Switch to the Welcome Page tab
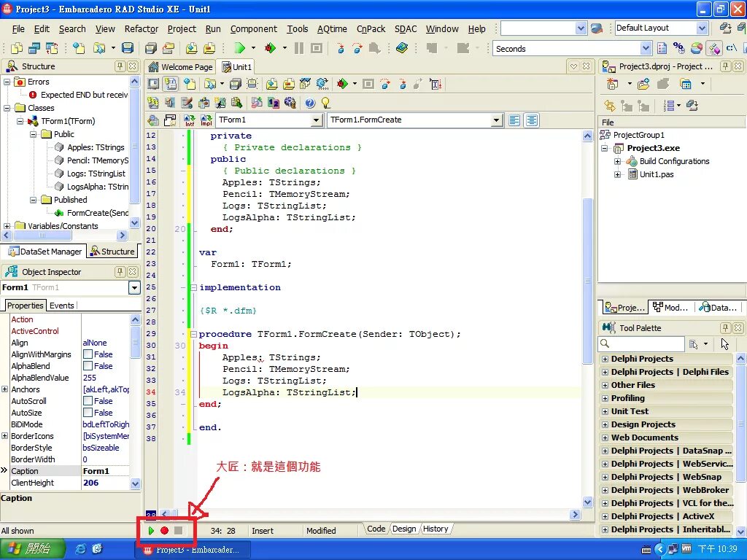This screenshot has height=560, width=747. tap(181, 67)
